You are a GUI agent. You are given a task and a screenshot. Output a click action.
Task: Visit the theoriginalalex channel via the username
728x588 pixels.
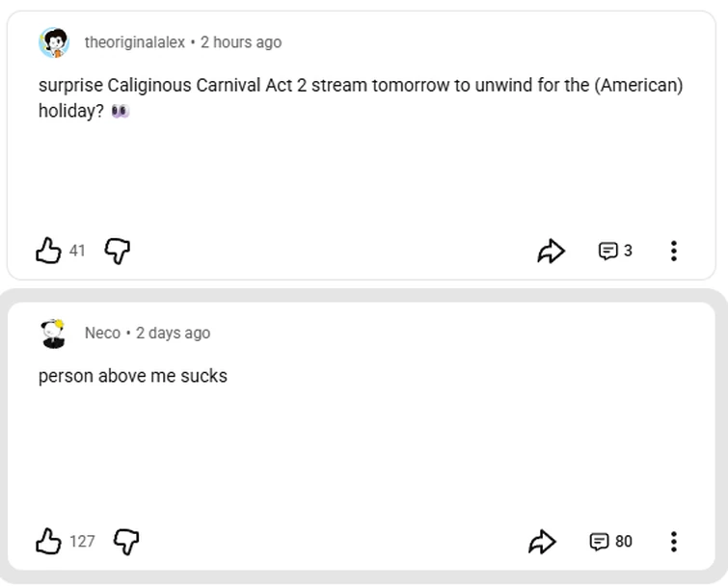click(134, 42)
